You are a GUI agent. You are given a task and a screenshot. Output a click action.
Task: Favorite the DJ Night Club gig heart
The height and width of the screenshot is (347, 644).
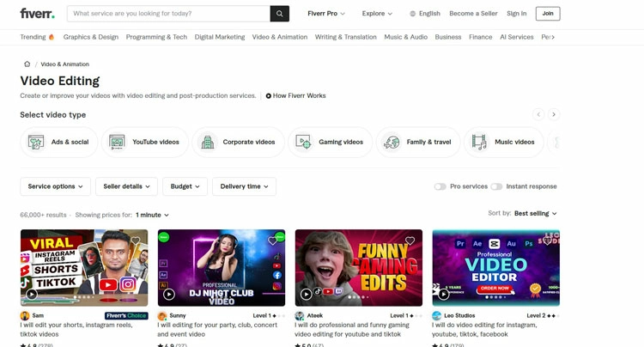[272, 240]
